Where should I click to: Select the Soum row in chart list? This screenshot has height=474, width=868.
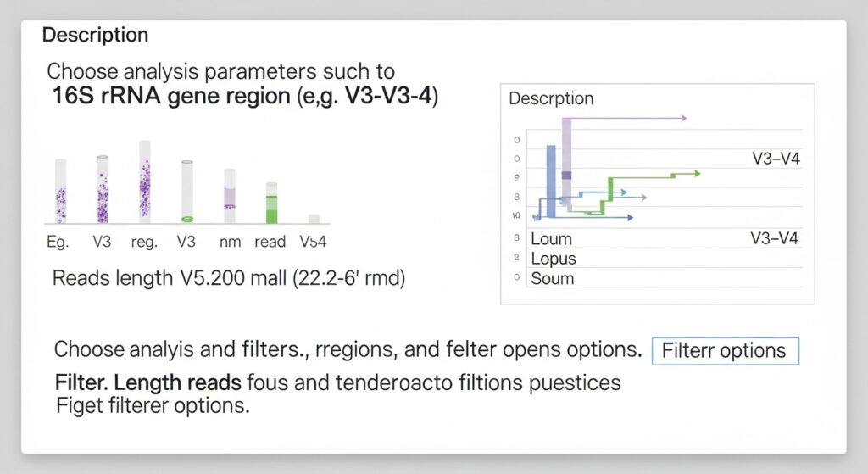click(552, 278)
